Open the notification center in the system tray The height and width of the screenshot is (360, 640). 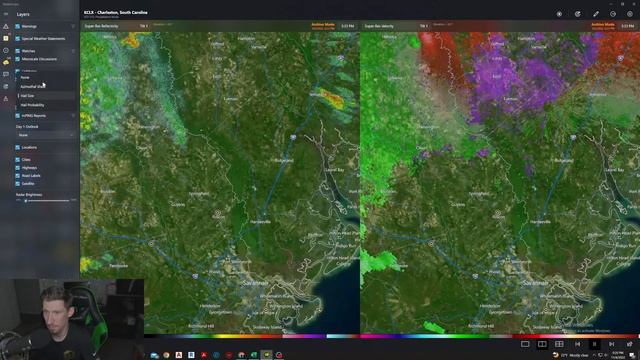coord(632,355)
